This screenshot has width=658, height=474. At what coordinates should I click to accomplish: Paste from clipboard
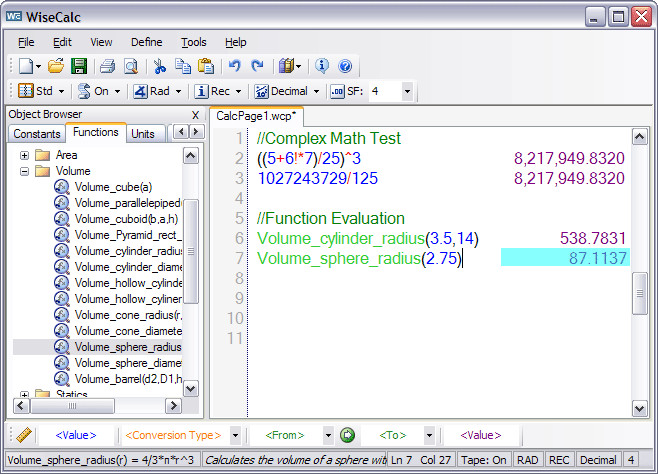click(x=206, y=66)
